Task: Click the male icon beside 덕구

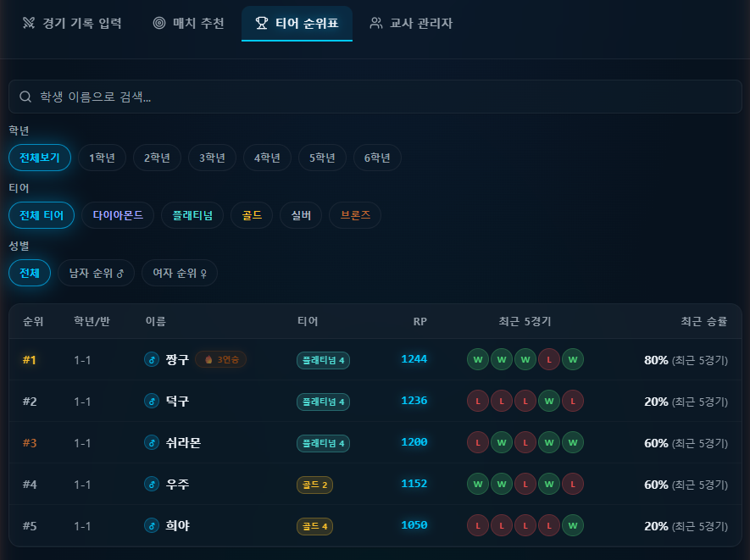Action: (152, 401)
